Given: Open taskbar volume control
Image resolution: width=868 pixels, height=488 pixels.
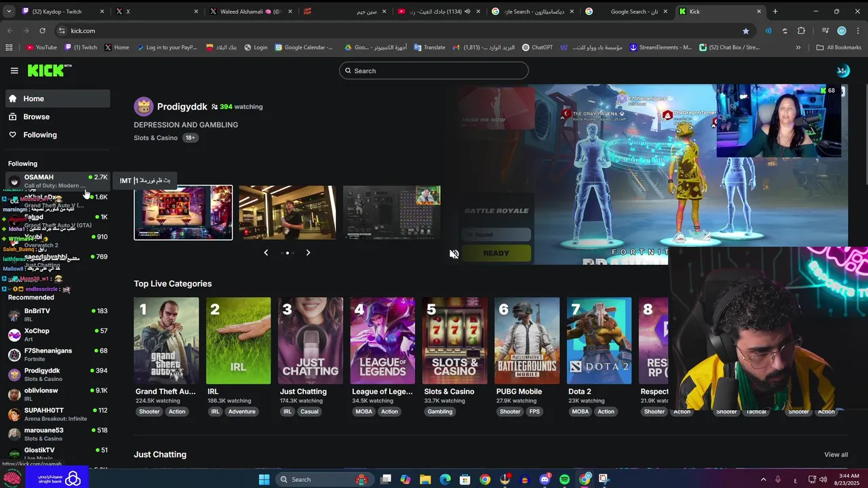Looking at the screenshot, I should [x=823, y=479].
